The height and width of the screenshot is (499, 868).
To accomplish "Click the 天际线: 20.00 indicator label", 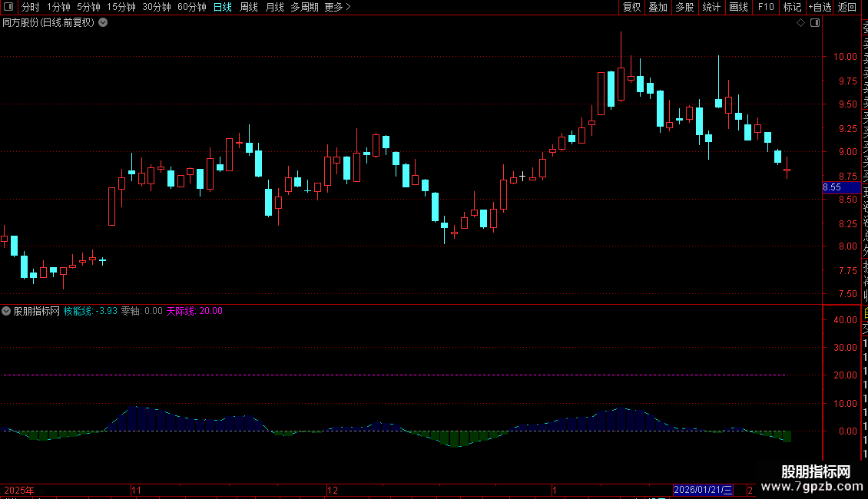I will [x=194, y=311].
